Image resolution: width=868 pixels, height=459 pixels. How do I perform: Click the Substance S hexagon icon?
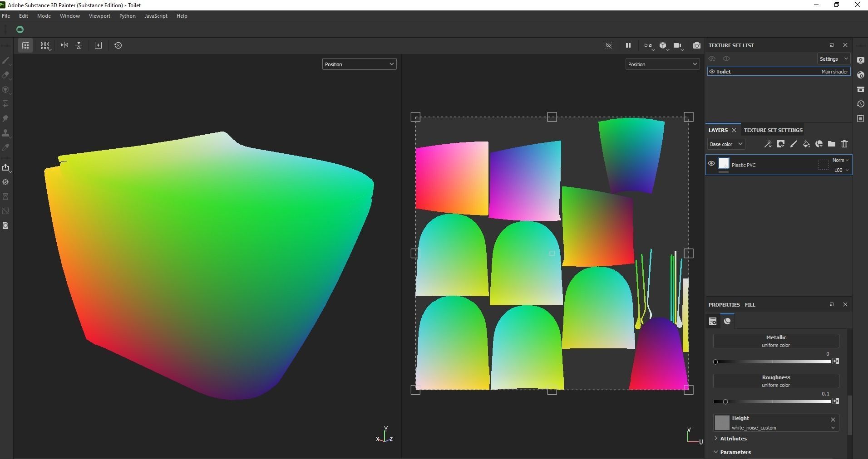tap(6, 182)
